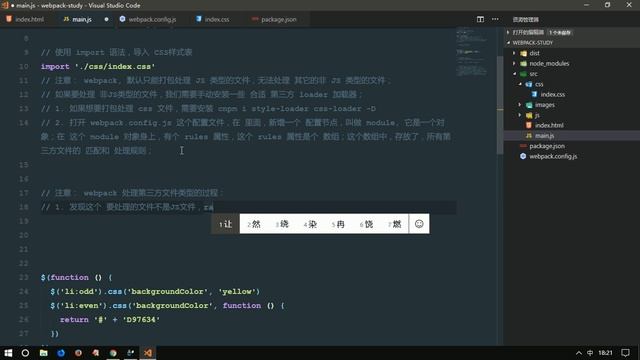Click the editor vertical scrollbar thumb
Screen dimensions: 640x360
pos(500,105)
